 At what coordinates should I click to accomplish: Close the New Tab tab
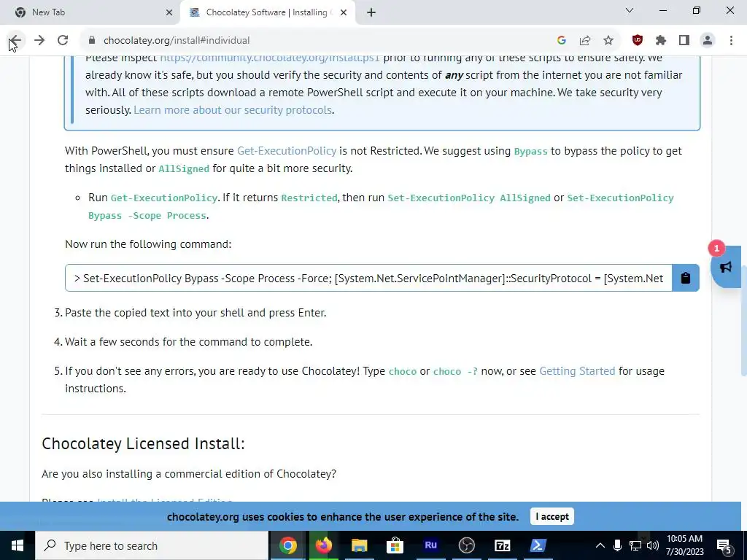169,12
